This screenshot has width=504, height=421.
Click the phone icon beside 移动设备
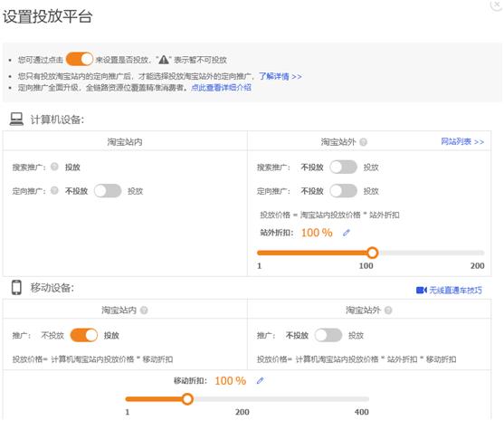(16, 287)
